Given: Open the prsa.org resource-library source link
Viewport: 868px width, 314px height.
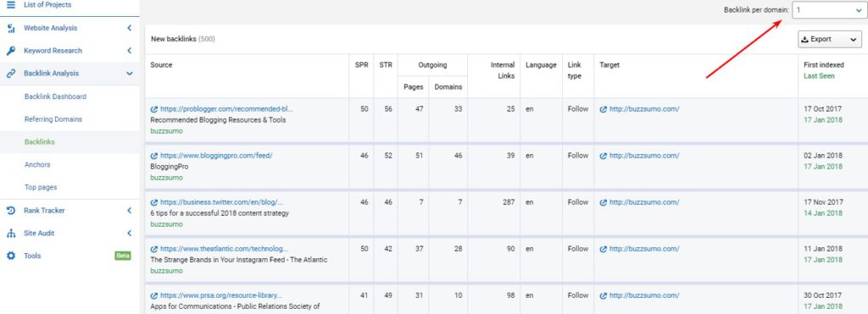Looking at the screenshot, I should click(221, 295).
